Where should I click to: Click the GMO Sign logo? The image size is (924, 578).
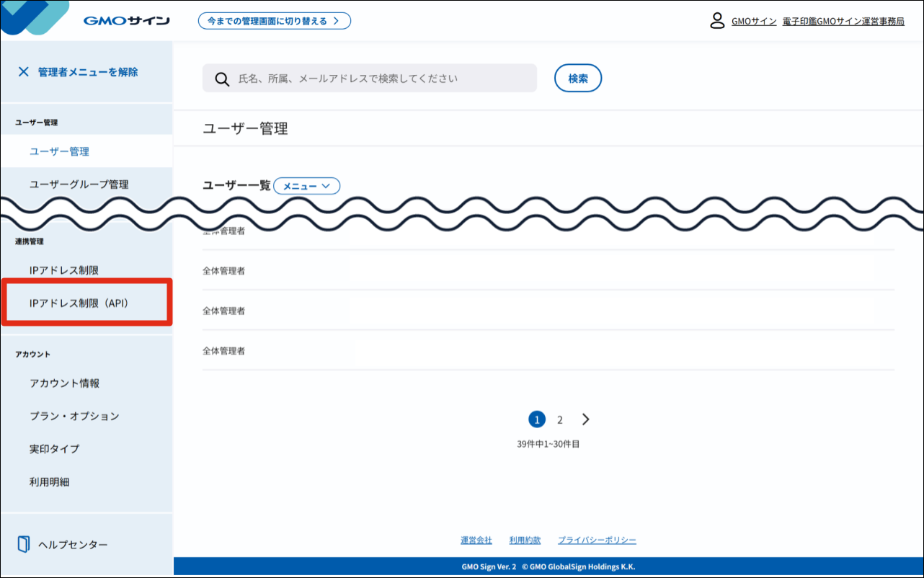point(126,21)
